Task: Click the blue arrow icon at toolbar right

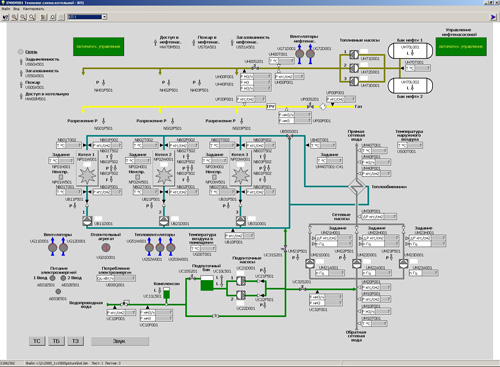Action: [493, 17]
